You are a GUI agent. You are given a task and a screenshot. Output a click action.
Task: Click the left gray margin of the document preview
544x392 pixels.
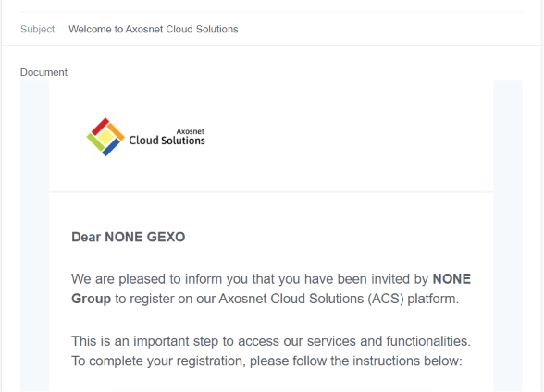coord(35,236)
